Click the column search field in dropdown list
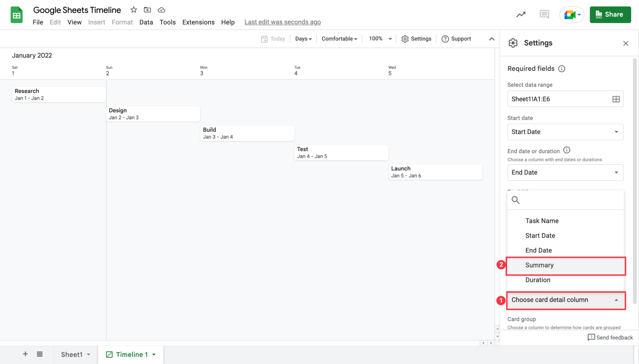The image size is (639, 364). (565, 200)
